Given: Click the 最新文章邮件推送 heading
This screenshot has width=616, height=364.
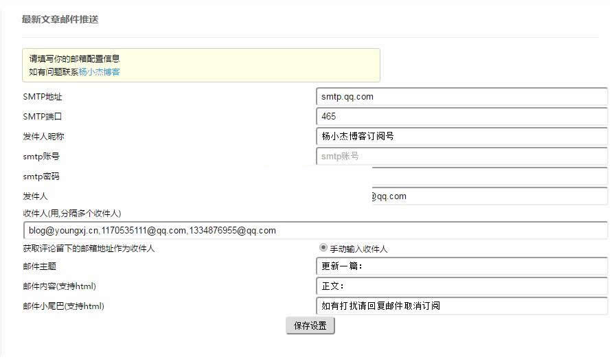Looking at the screenshot, I should 60,19.
